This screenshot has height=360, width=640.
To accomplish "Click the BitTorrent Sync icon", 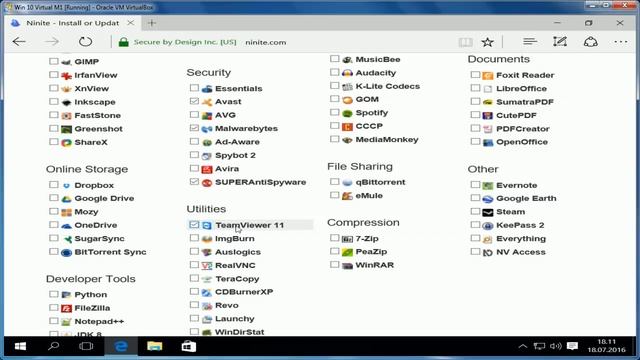I will 66,253.
